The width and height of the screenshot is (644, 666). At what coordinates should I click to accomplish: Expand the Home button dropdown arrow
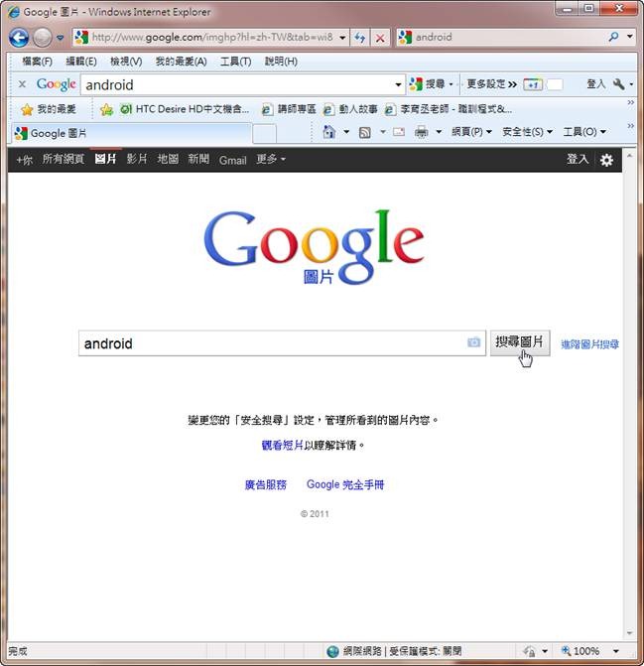tap(346, 132)
